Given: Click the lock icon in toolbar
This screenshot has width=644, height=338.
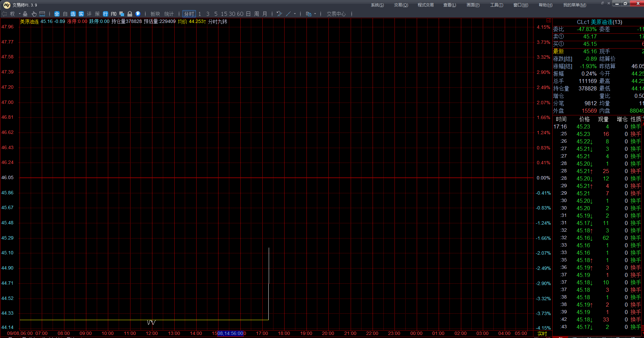Looking at the screenshot, I should (x=130, y=14).
